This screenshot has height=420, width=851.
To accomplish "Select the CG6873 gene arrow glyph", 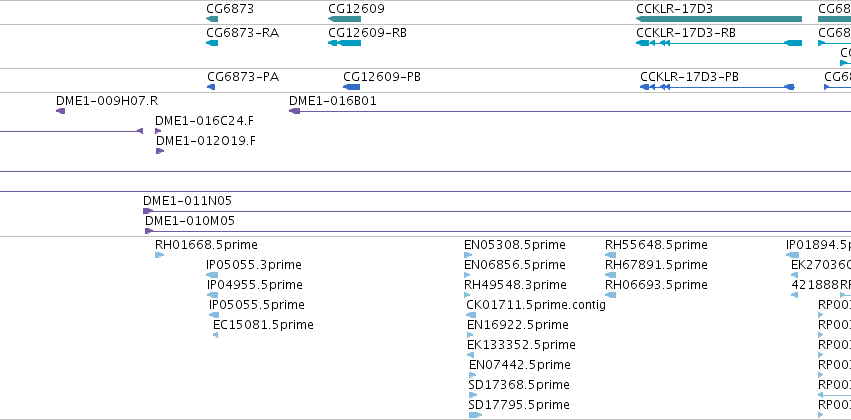I will point(212,19).
